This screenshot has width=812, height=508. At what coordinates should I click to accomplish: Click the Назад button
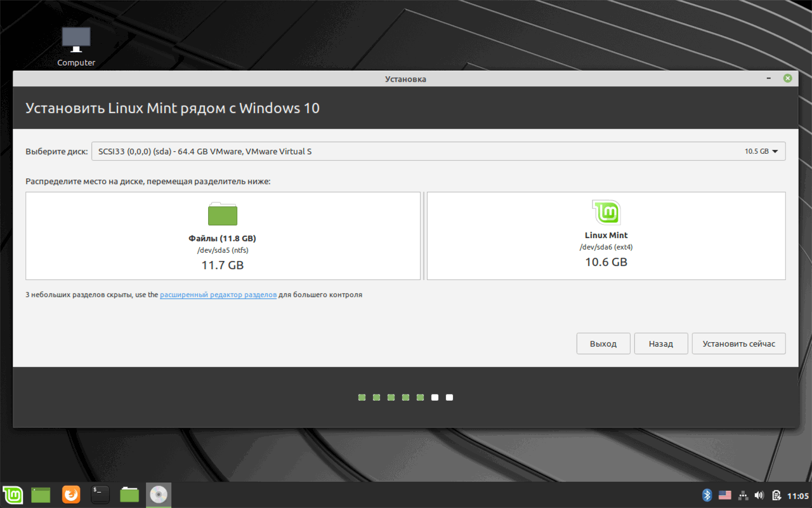(x=661, y=344)
